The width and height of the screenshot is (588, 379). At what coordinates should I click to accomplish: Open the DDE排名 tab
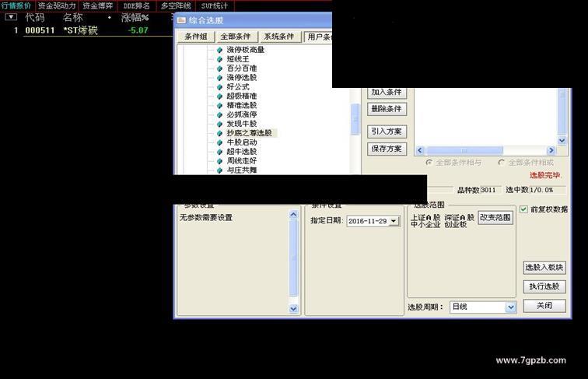137,5
